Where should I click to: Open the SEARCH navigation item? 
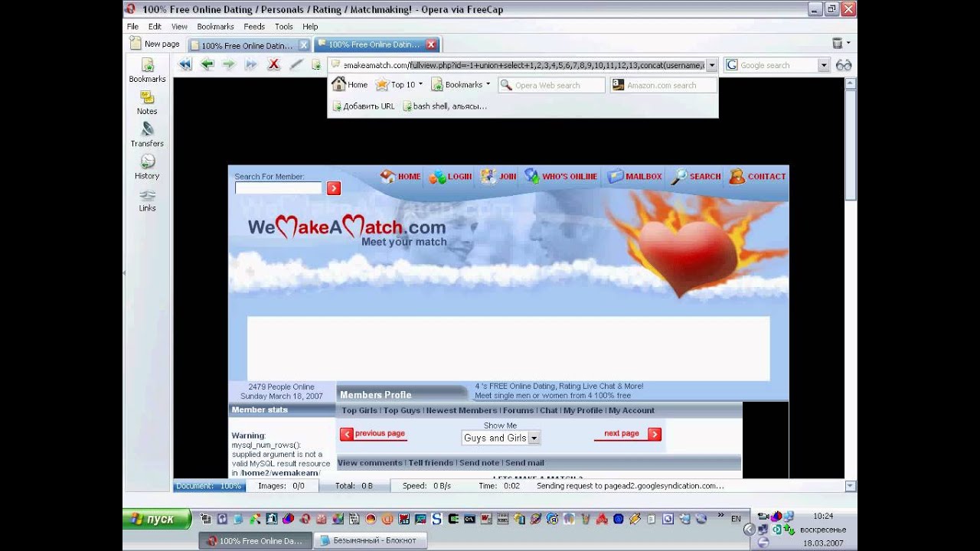pos(696,177)
